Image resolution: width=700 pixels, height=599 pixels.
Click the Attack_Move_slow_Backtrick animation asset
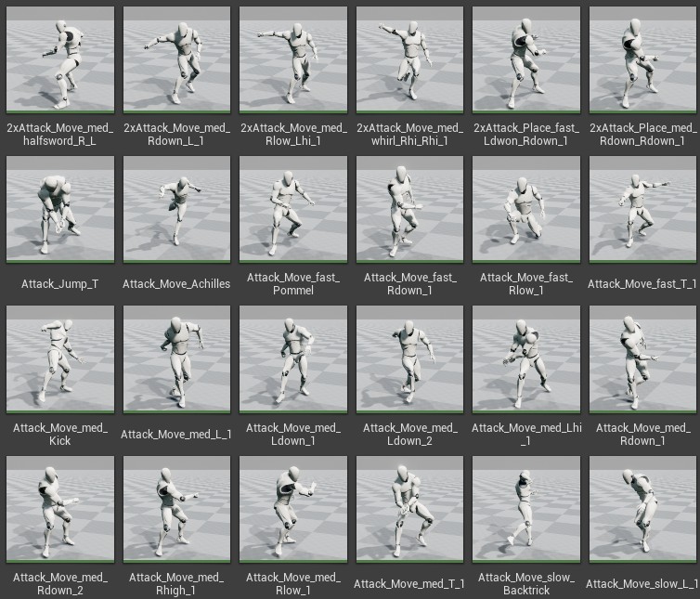tap(526, 509)
